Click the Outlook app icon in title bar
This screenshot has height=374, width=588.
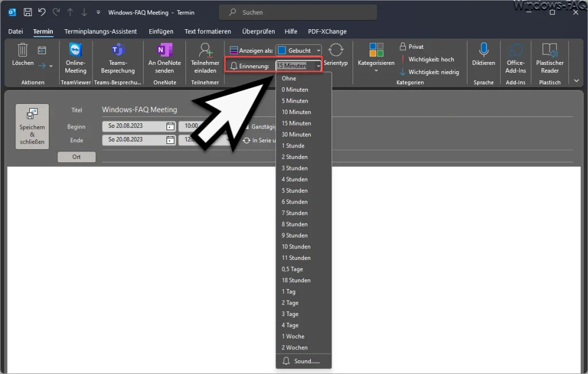(x=12, y=13)
